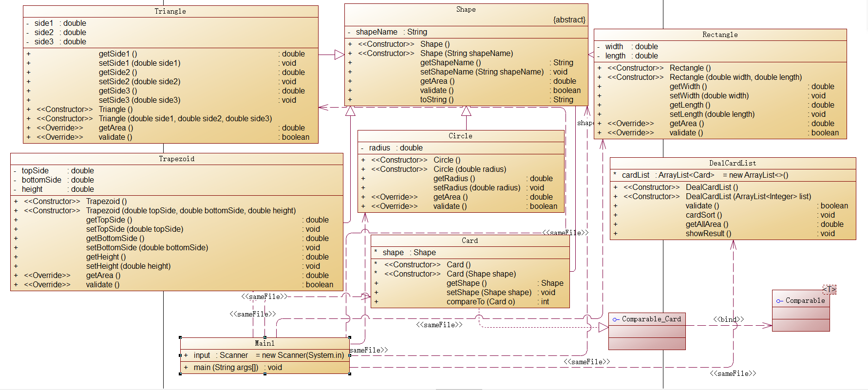The image size is (868, 390).
Task: Click the generalization triangle above Circle
Action: [x=466, y=111]
